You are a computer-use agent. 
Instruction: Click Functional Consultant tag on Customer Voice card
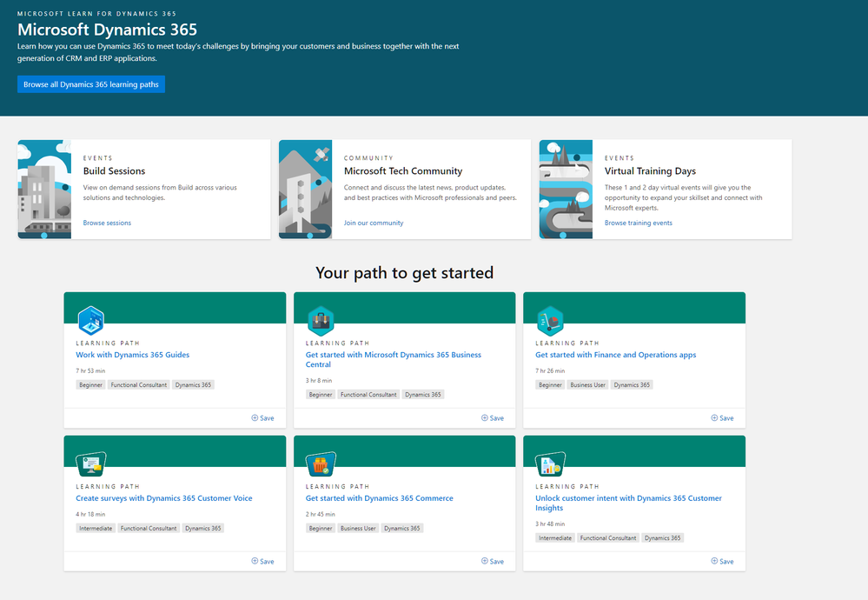(149, 528)
